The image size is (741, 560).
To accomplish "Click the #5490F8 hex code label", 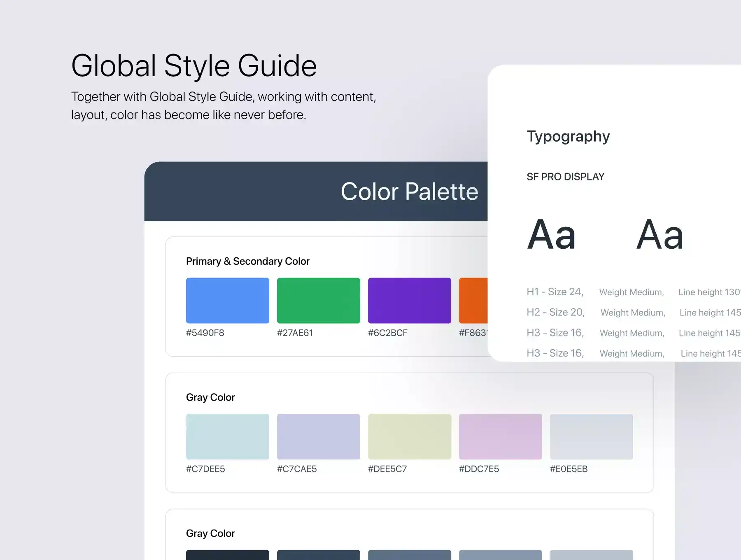I will tap(205, 333).
